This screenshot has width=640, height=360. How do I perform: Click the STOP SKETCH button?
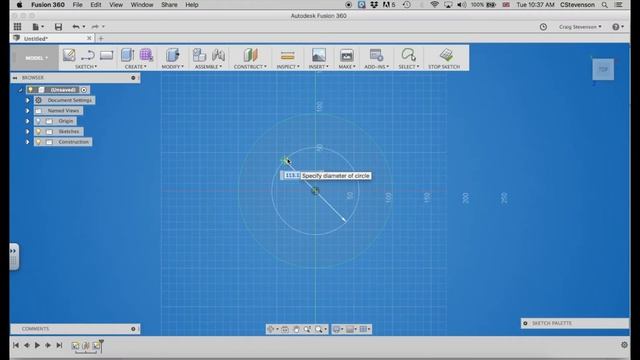(x=444, y=58)
